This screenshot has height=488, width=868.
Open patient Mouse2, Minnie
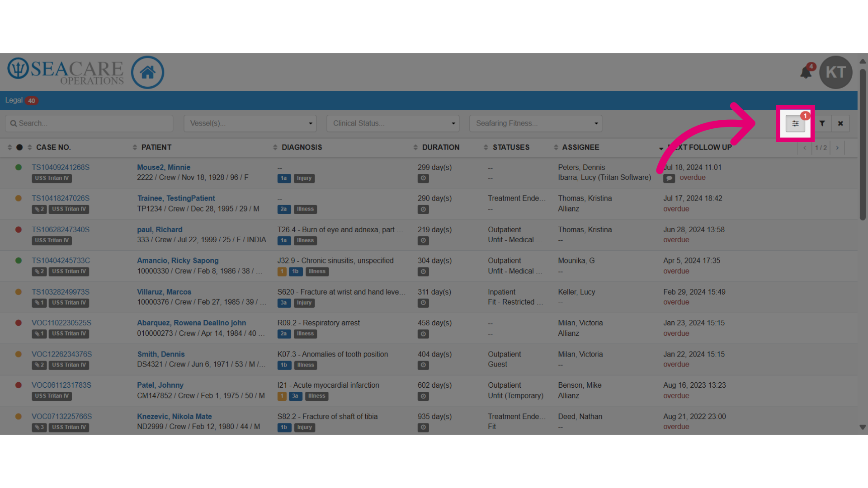point(164,168)
